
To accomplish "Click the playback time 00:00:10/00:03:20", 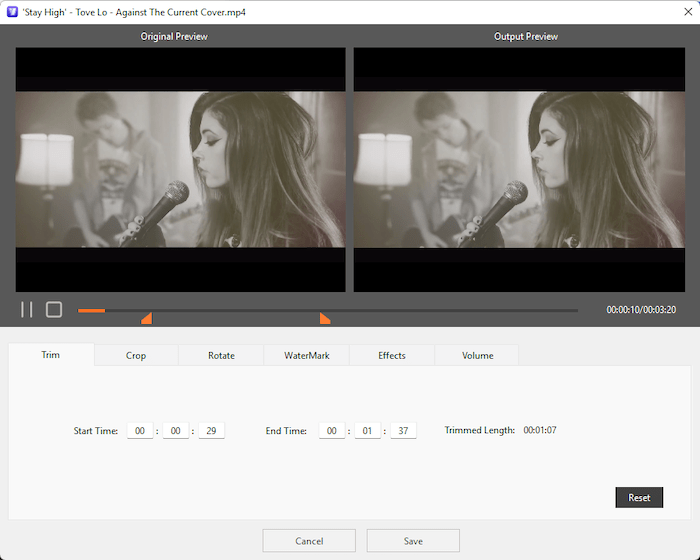I will (641, 310).
